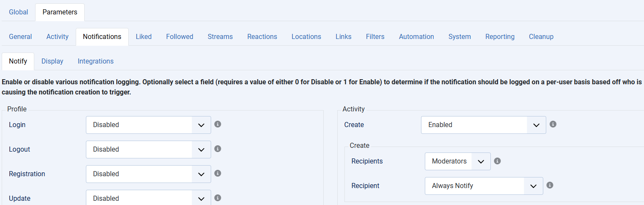
Task: Open the Always Notify recipient dropdown
Action: coord(484,186)
